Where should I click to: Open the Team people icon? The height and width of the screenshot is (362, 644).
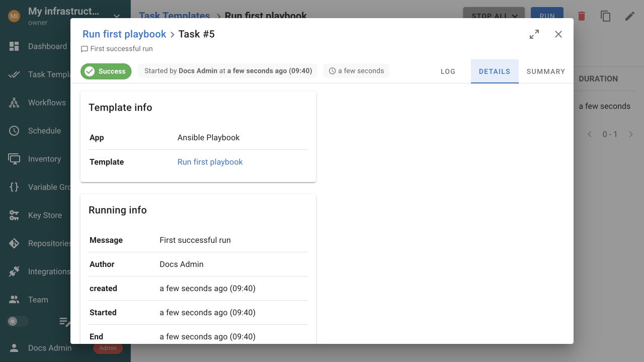tap(14, 300)
